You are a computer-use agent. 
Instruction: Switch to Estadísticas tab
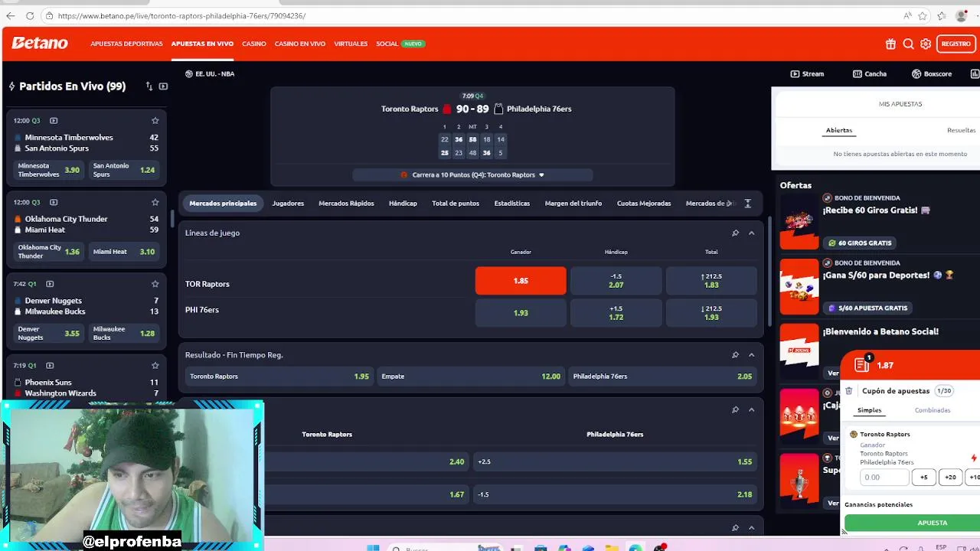coord(512,204)
